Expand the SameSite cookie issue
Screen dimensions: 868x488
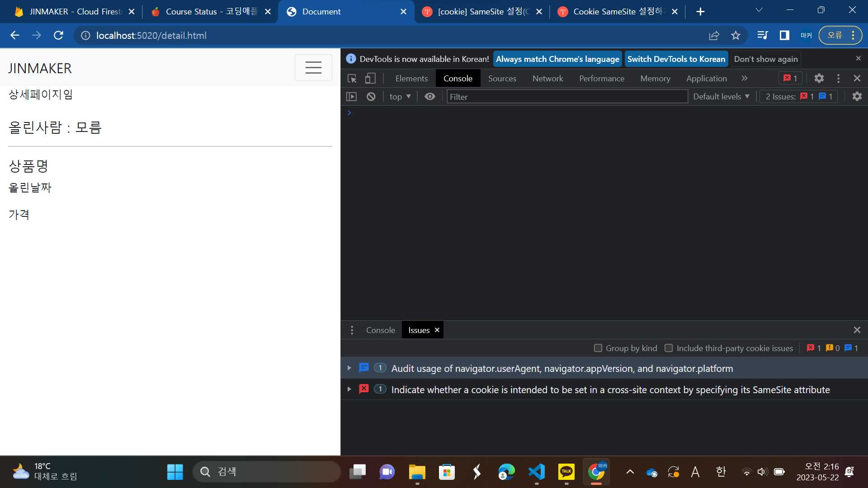349,389
